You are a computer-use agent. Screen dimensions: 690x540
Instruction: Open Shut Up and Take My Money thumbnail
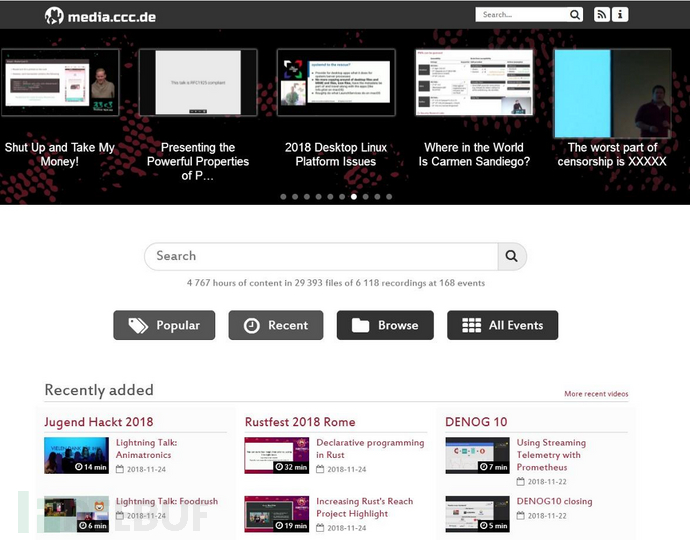tap(60, 82)
